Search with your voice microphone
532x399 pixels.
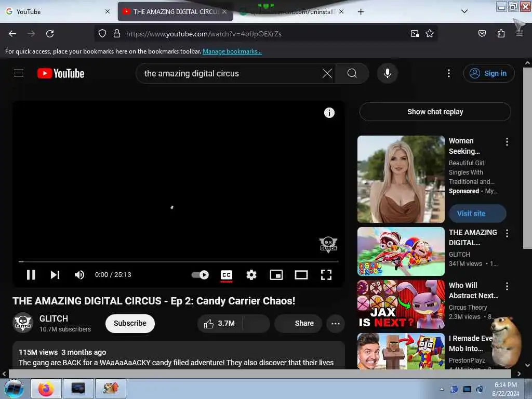387,73
